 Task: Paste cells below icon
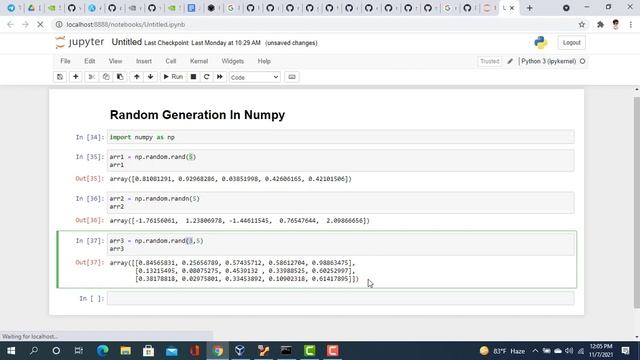[x=120, y=77]
